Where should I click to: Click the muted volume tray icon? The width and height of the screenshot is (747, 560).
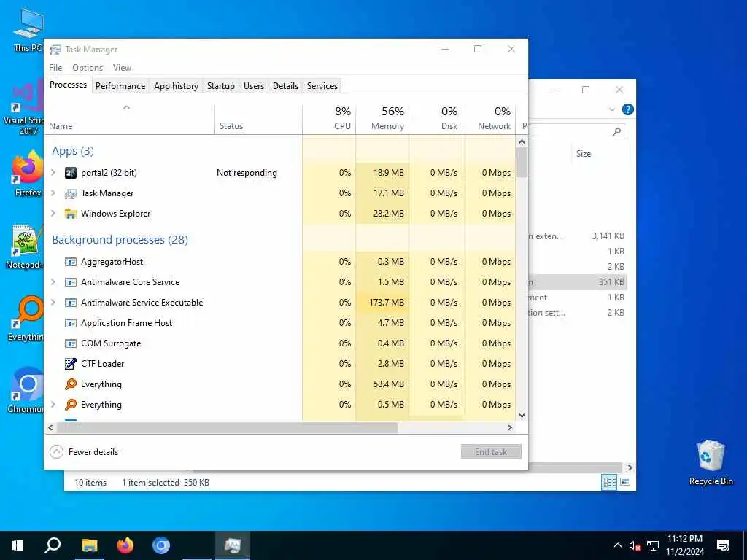[635, 546]
